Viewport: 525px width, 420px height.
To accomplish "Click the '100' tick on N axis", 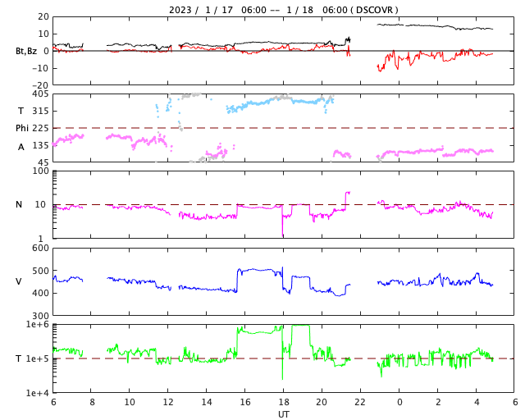I will 40,171.
